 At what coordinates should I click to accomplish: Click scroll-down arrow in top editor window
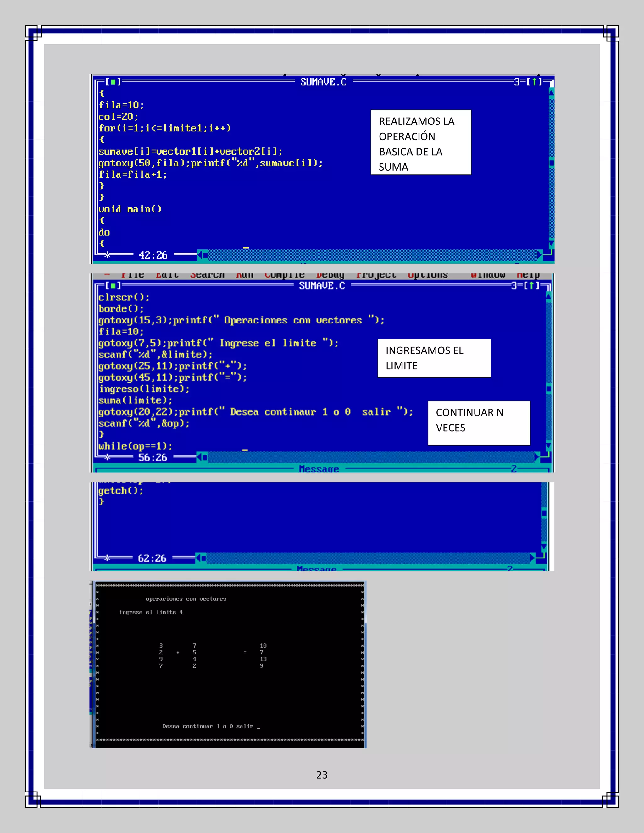(x=551, y=243)
